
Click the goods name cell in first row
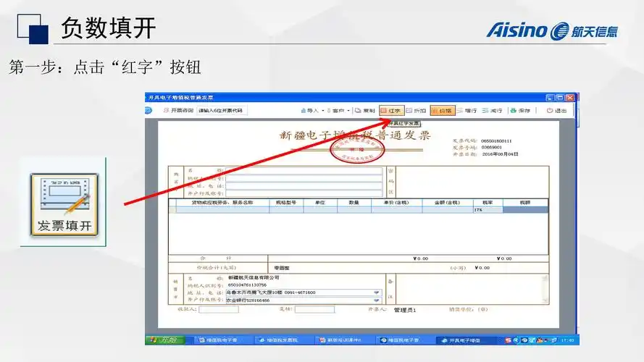222,210
